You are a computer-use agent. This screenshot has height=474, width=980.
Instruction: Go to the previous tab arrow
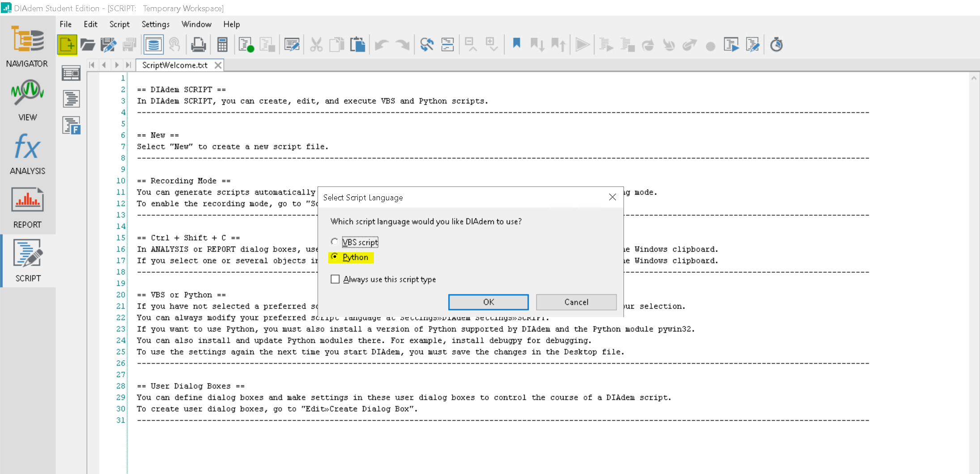click(104, 65)
